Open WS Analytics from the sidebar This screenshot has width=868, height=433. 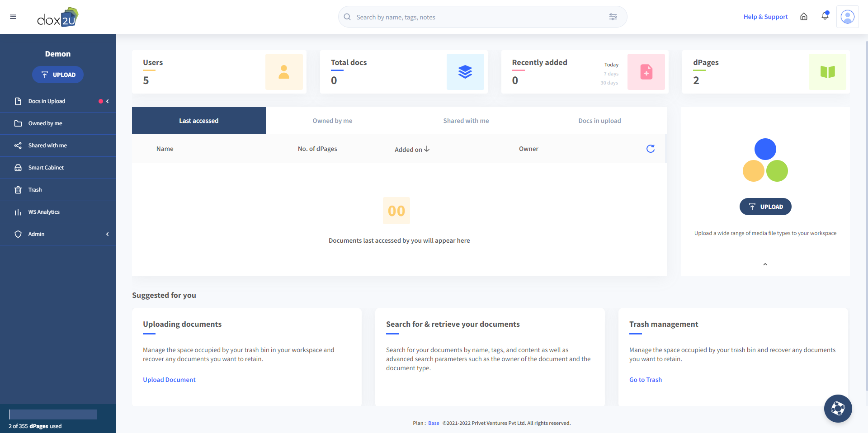click(x=44, y=212)
